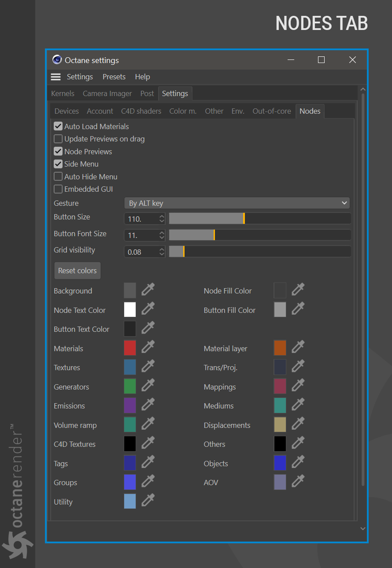Click the Reset colors button
Image resolution: width=392 pixels, height=568 pixels.
tap(78, 271)
